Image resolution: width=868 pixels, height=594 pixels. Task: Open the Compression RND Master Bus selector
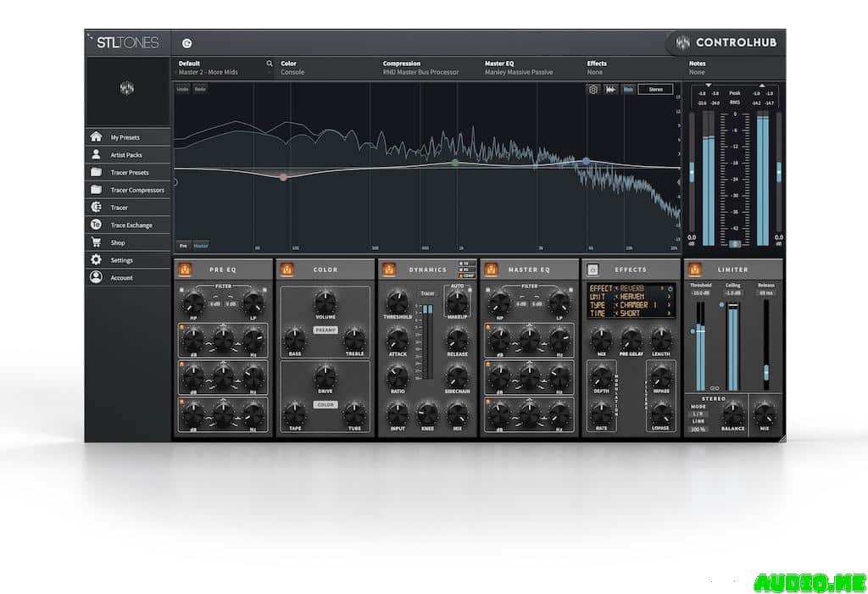[x=429, y=68]
